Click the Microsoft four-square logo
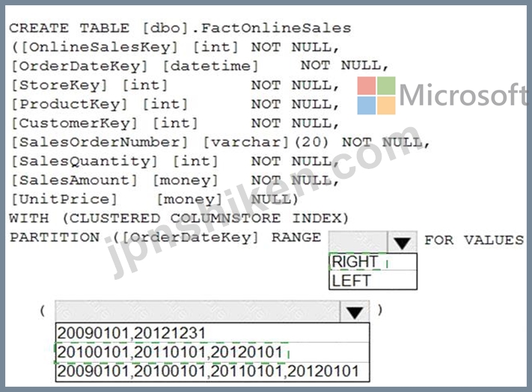532x392 pixels. point(376,96)
